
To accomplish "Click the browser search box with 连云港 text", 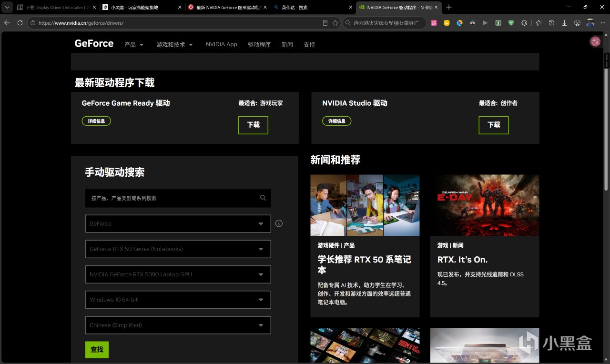I will [x=385, y=23].
